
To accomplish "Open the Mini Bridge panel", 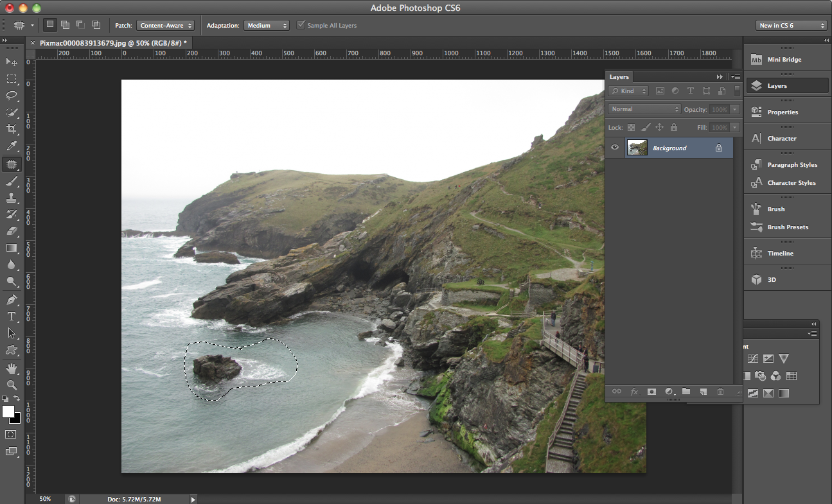I will [784, 60].
